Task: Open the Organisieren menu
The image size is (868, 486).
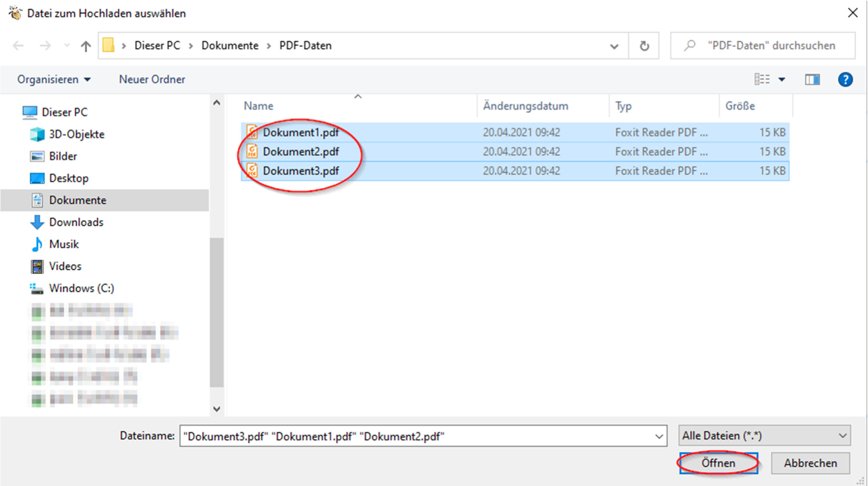Action: [x=54, y=79]
